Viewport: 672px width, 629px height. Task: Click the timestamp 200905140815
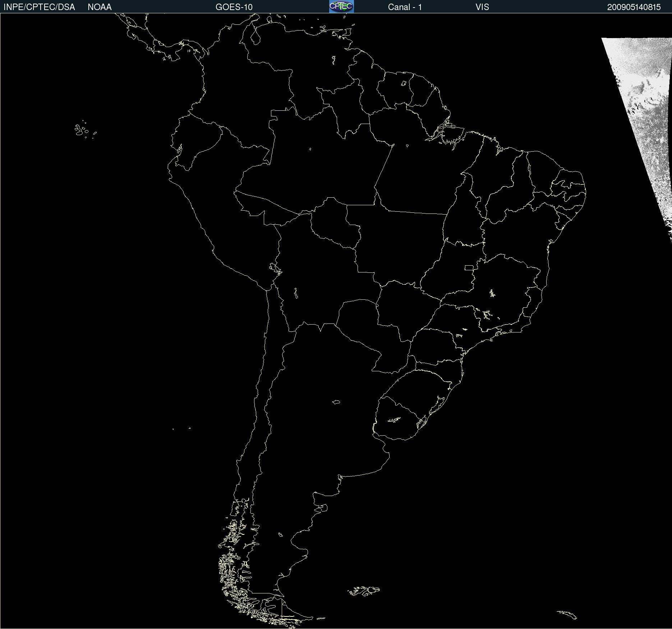pos(634,7)
